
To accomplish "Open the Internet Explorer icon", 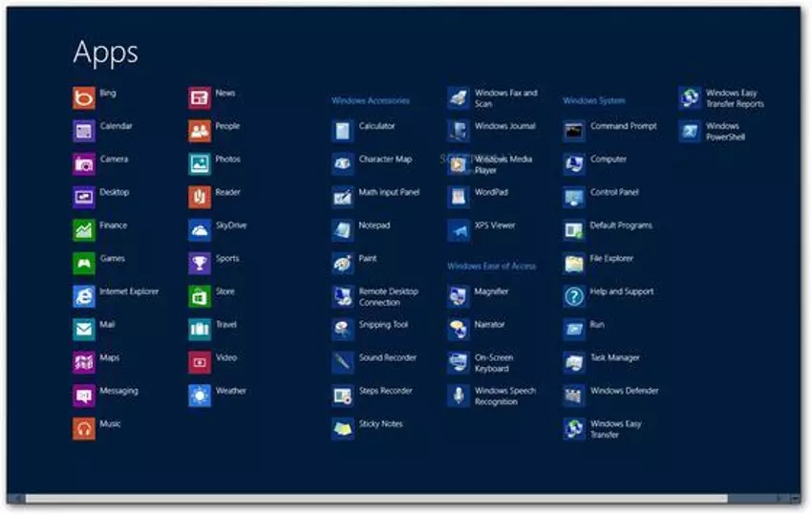I will (x=84, y=297).
